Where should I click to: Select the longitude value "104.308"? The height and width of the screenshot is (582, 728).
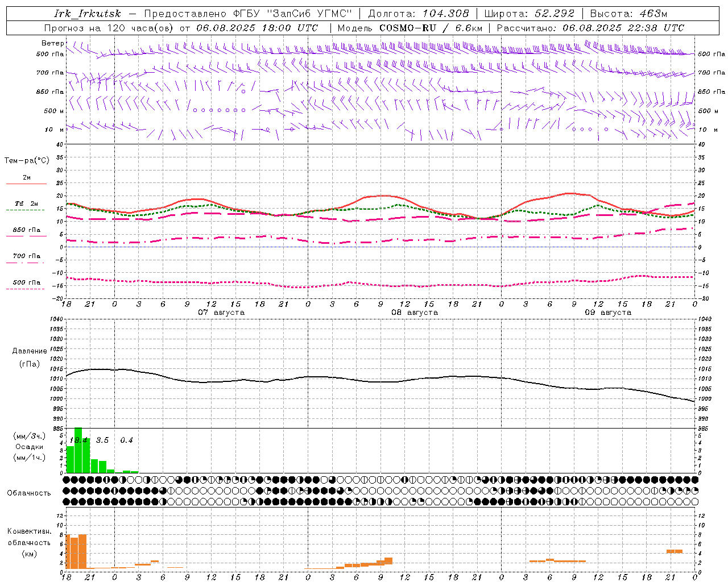coord(446,14)
